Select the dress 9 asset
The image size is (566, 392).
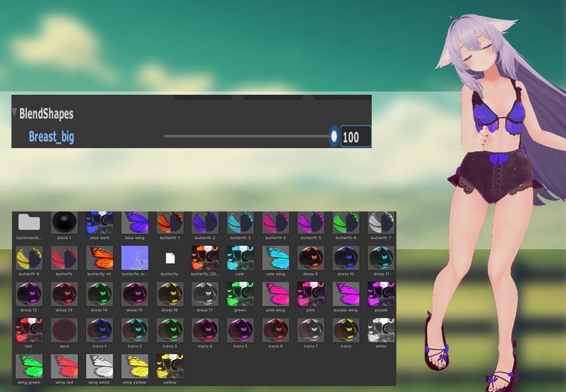pyautogui.click(x=310, y=258)
